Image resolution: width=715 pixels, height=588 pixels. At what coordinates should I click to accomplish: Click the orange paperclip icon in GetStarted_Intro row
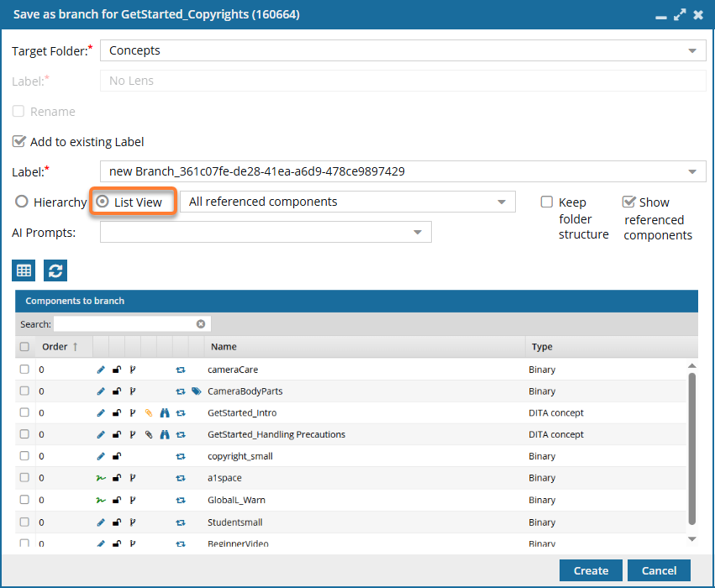[x=149, y=413]
